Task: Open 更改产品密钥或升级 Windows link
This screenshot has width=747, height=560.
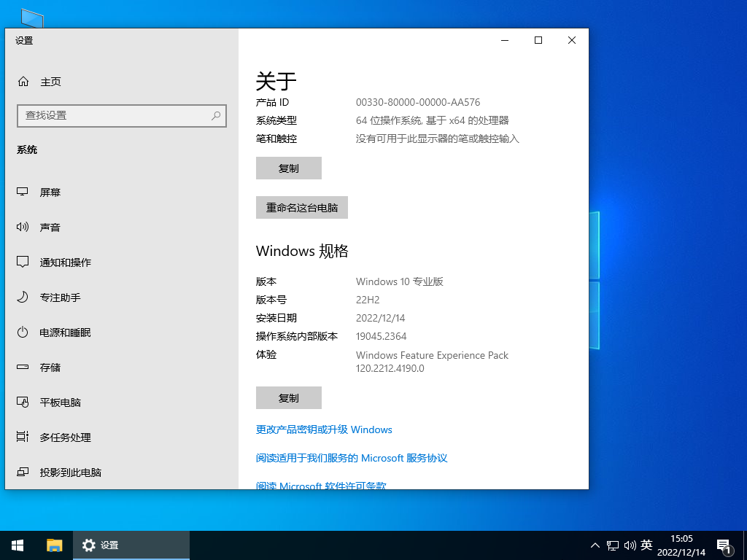Action: click(324, 429)
